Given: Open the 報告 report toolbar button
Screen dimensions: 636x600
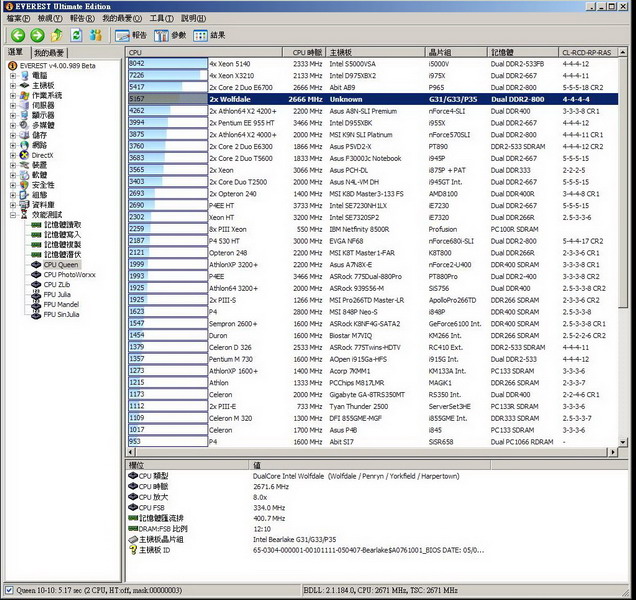Looking at the screenshot, I should pos(131,36).
